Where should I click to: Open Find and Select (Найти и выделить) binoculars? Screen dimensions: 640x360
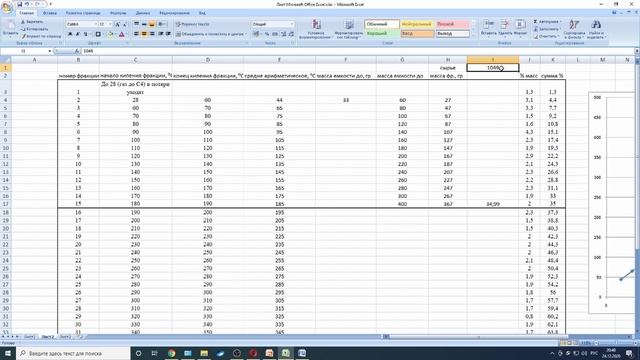tap(596, 29)
